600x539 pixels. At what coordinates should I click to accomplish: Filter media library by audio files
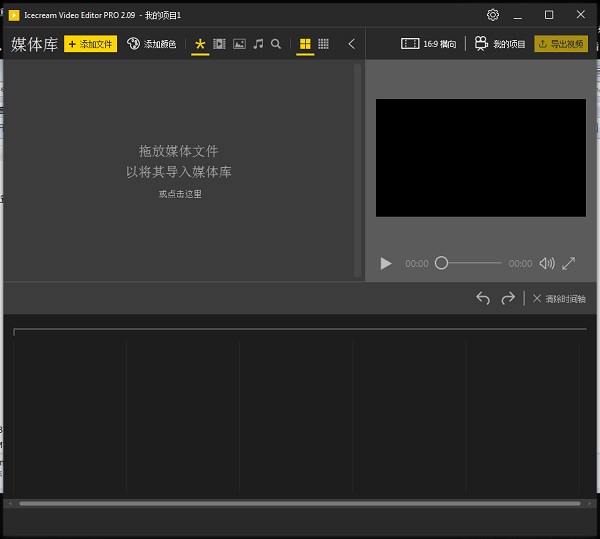point(258,44)
